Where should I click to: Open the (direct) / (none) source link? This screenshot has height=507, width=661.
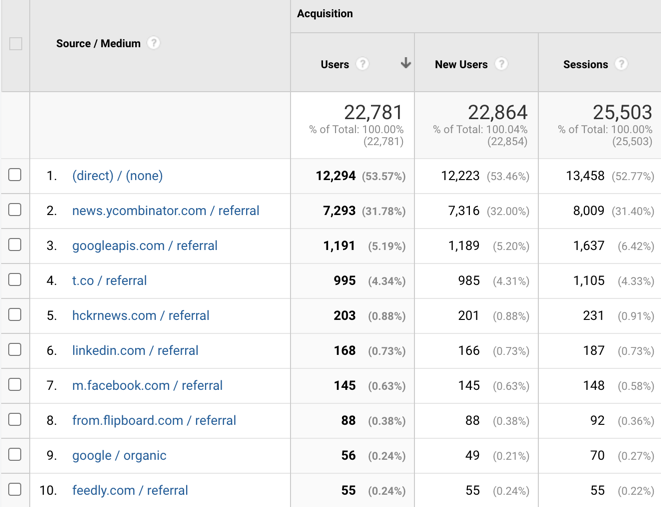coord(117,176)
